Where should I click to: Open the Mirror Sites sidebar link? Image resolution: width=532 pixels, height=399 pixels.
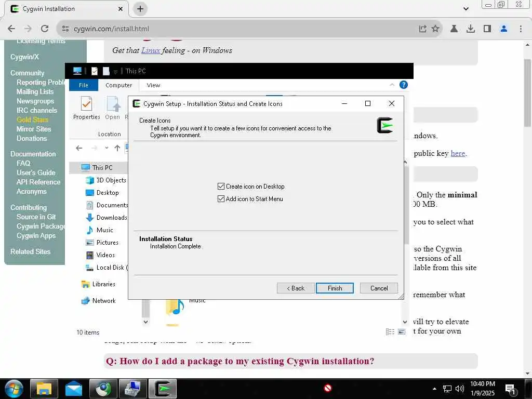click(34, 129)
